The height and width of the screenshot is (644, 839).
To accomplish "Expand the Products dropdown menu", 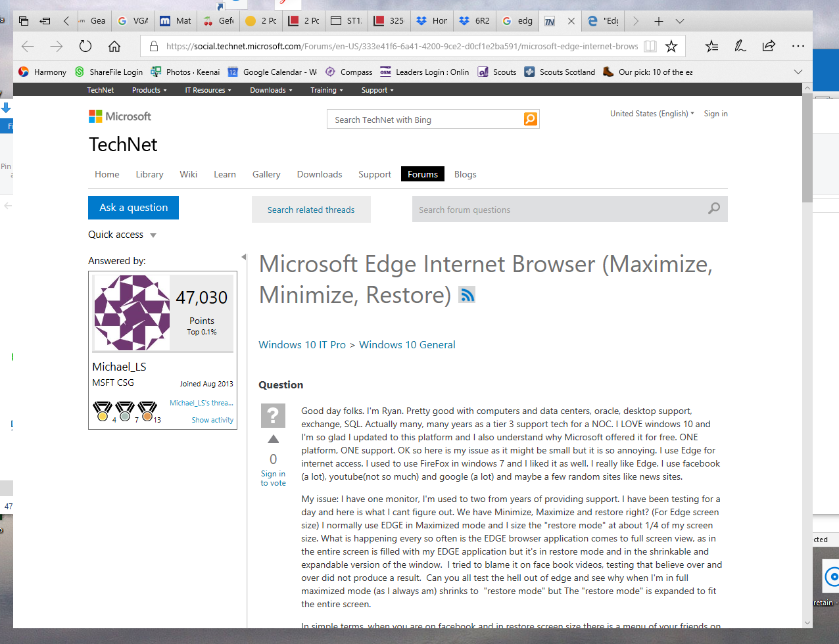I will coord(149,90).
